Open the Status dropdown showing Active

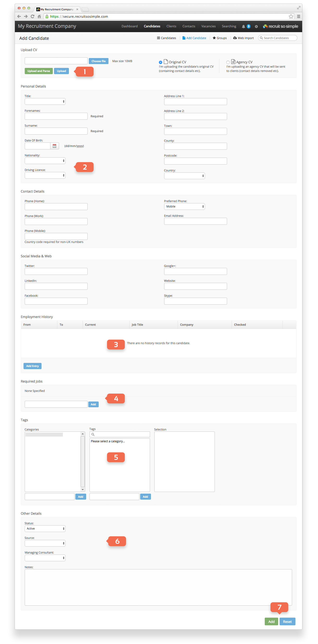coord(45,528)
